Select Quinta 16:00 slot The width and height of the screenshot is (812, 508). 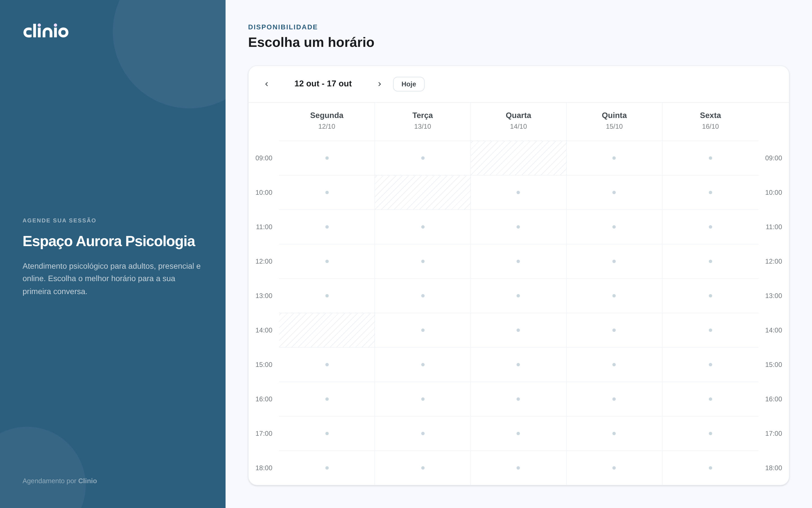[x=614, y=399]
